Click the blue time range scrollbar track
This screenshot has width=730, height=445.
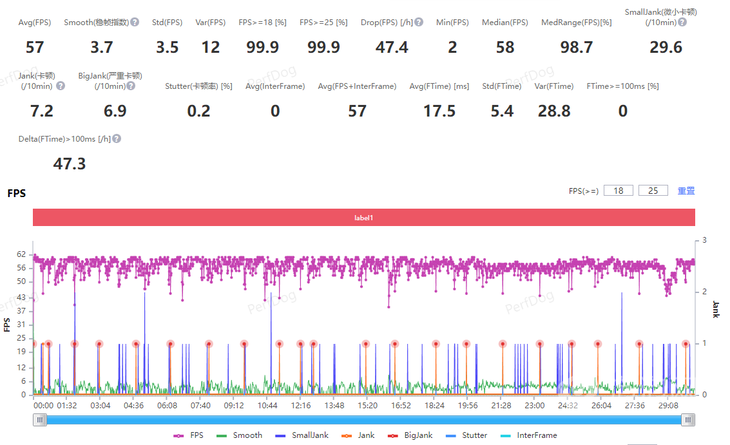tap(363, 419)
